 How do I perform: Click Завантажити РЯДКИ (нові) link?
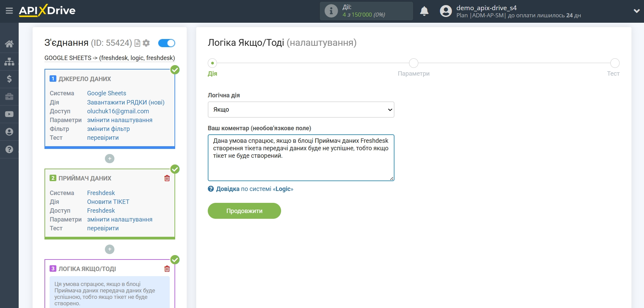(x=126, y=102)
